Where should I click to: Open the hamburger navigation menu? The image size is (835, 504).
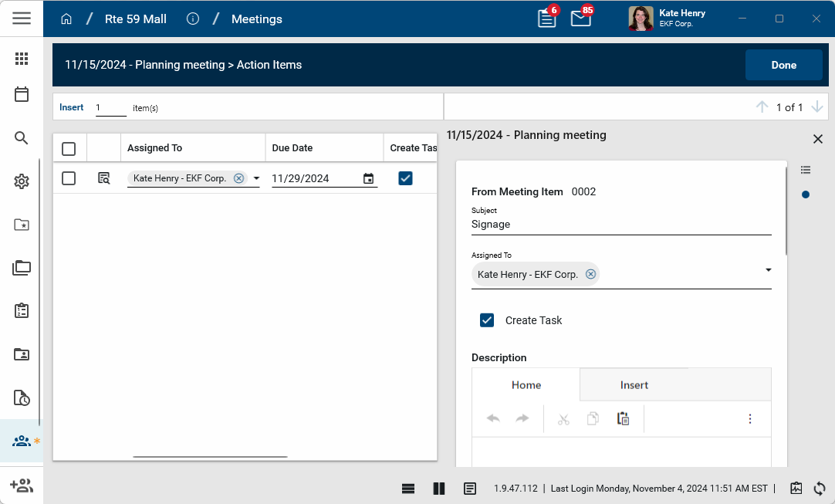coord(22,18)
